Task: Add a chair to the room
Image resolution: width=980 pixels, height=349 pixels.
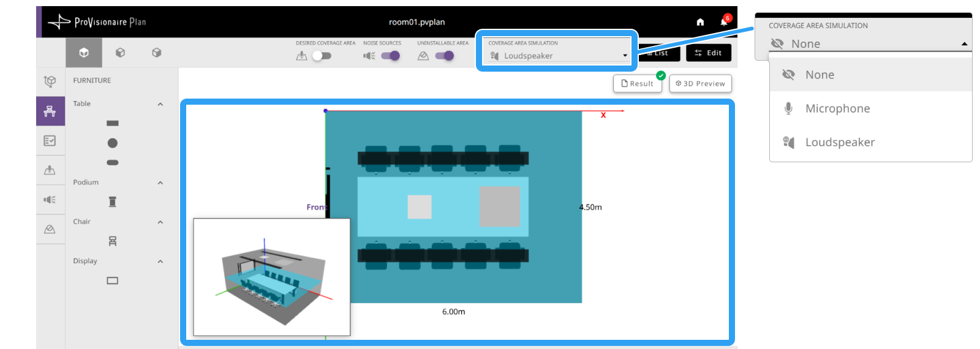Action: click(x=113, y=241)
